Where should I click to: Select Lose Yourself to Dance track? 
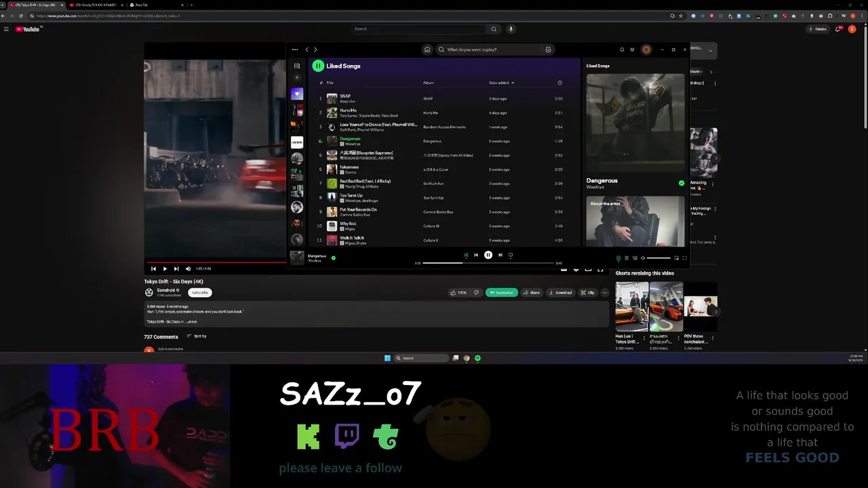[444, 127]
